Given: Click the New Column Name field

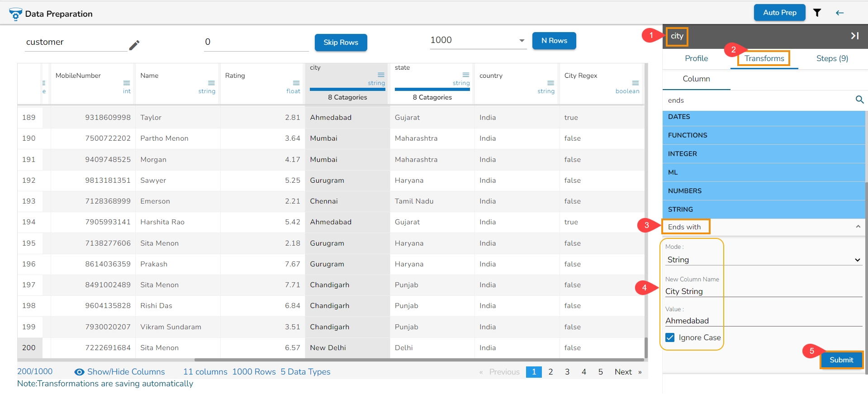Looking at the screenshot, I should click(764, 291).
